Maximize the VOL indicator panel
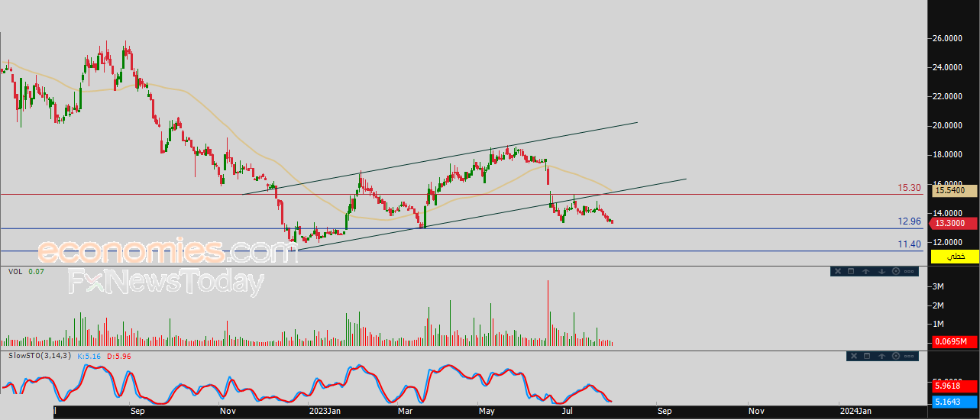Image resolution: width=980 pixels, height=420 pixels. 852,271
